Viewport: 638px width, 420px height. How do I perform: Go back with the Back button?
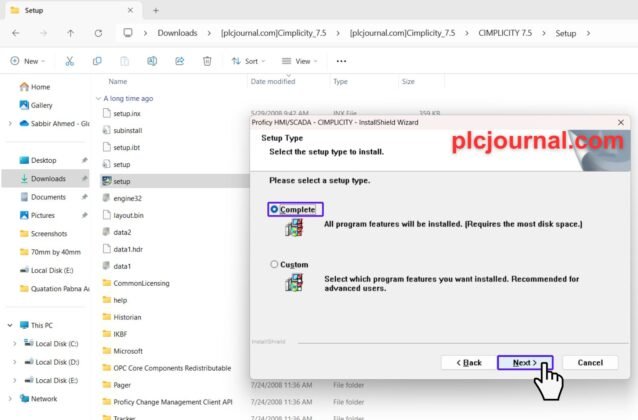tap(468, 362)
